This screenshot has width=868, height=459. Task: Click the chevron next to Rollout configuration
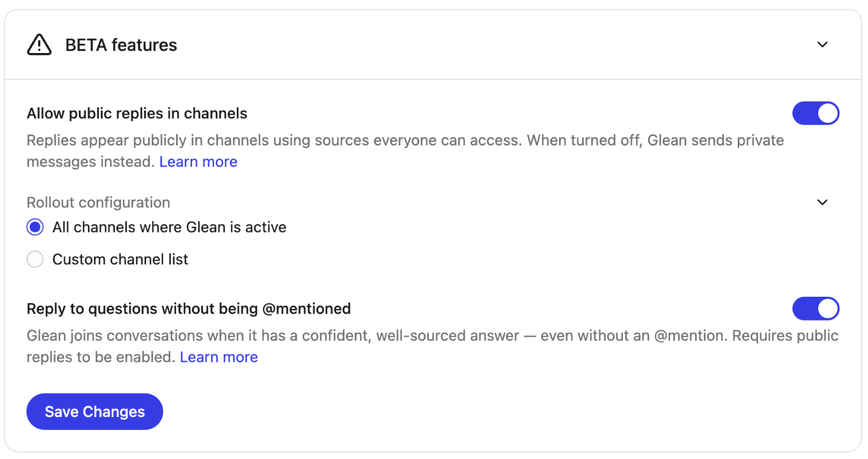click(822, 202)
